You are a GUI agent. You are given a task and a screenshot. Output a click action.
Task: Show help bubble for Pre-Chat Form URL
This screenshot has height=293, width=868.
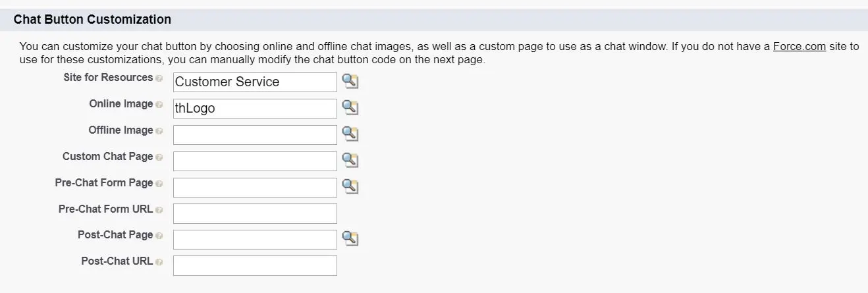tap(159, 210)
